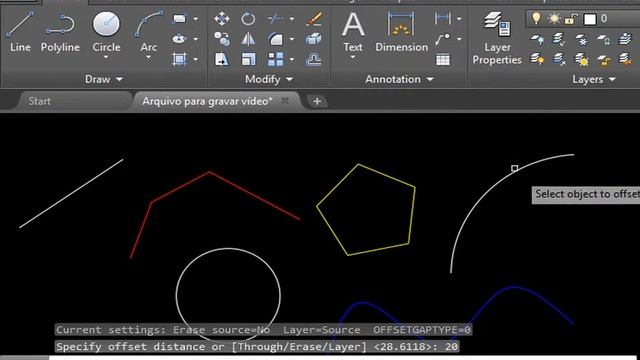Choose the Arc tool
This screenshot has width=640, height=360.
[149, 32]
